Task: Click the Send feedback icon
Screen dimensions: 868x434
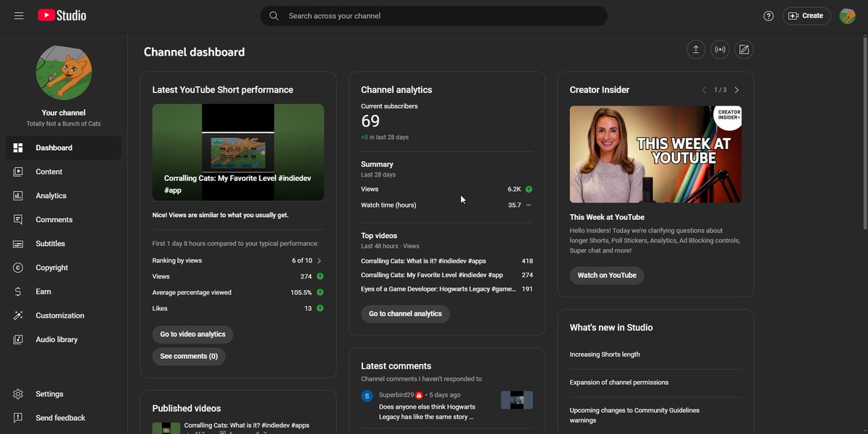Action: tap(19, 418)
